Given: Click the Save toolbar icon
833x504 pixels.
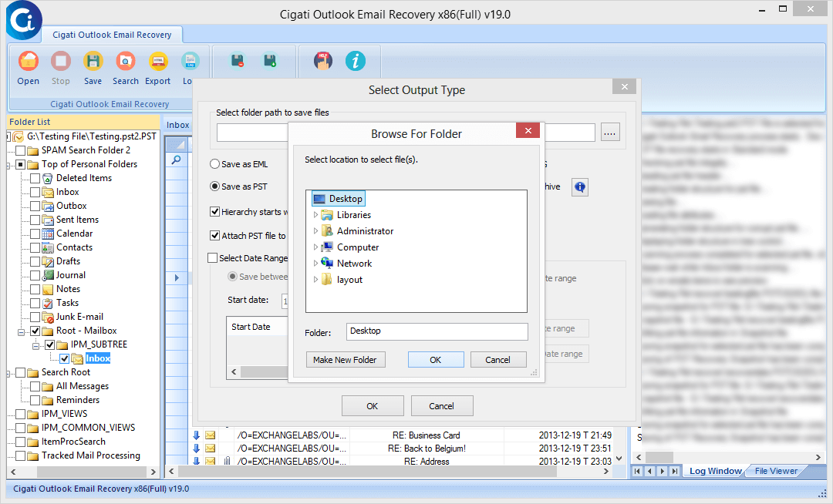Looking at the screenshot, I should [93, 61].
